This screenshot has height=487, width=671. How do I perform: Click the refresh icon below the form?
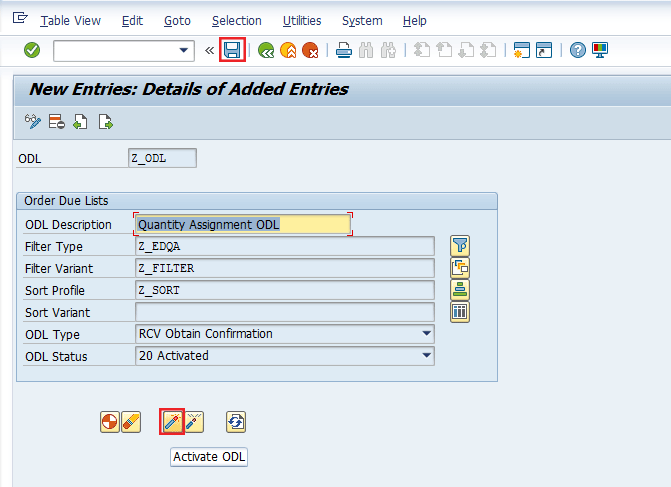pyautogui.click(x=236, y=422)
